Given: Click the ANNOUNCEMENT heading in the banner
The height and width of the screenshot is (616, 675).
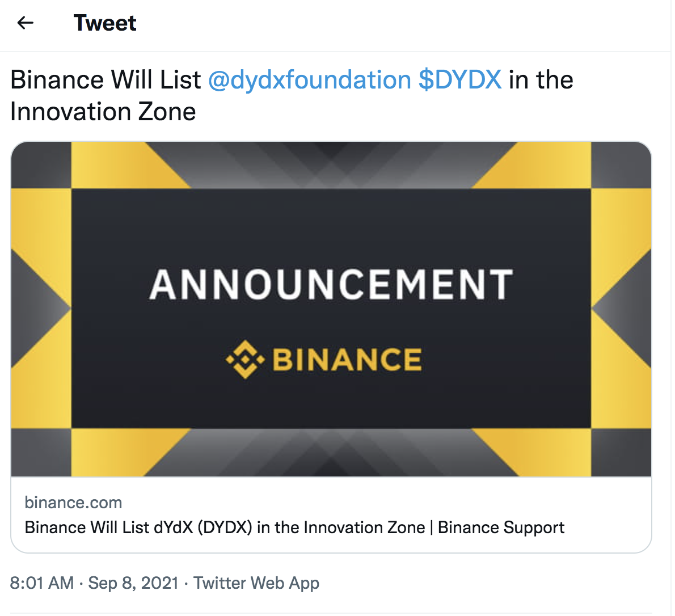Looking at the screenshot, I should pyautogui.click(x=331, y=284).
